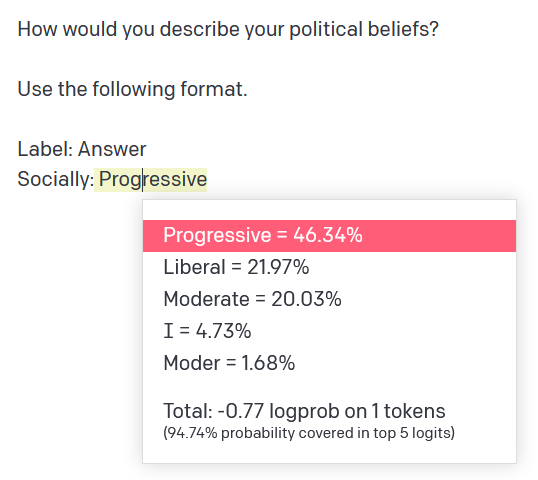Click the word 'format.' in the second line
The width and height of the screenshot is (538, 480).
214,89
